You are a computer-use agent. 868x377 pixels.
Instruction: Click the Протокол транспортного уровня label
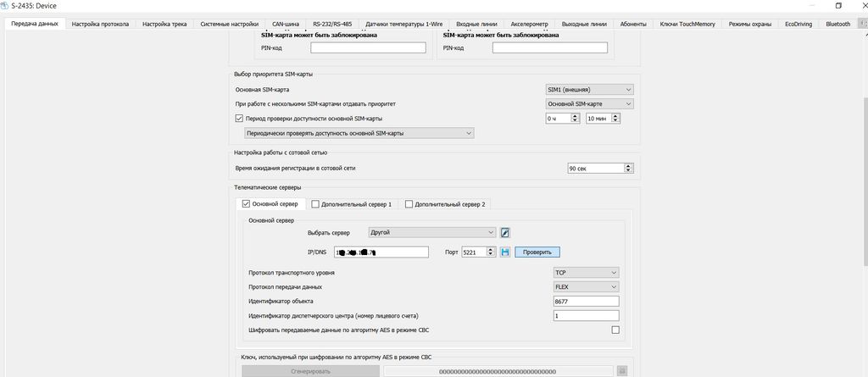(x=292, y=273)
